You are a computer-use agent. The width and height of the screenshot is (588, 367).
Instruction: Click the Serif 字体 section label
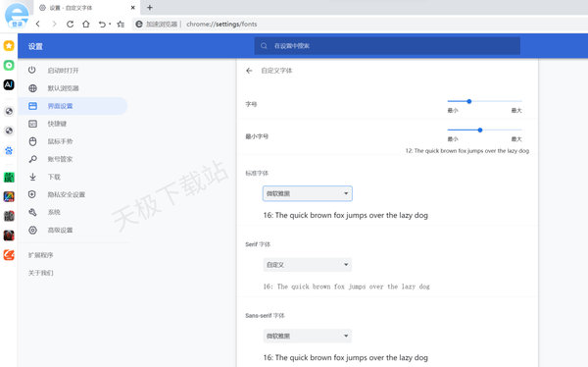[258, 244]
